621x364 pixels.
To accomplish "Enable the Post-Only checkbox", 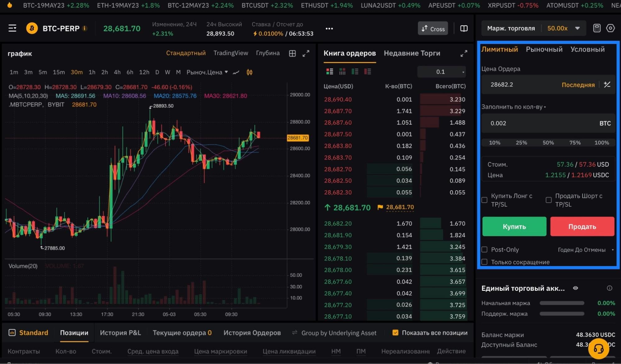I will pos(484,249).
